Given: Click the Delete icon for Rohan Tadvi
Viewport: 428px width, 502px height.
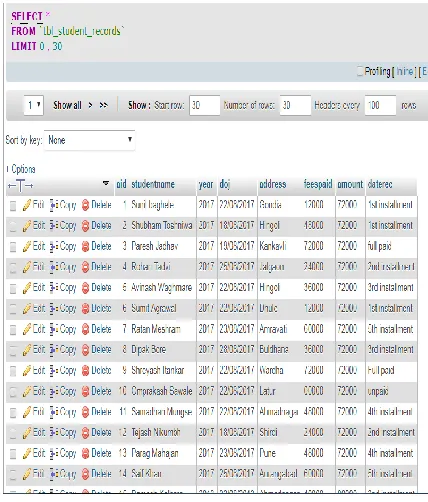Looking at the screenshot, I should click(86, 267).
